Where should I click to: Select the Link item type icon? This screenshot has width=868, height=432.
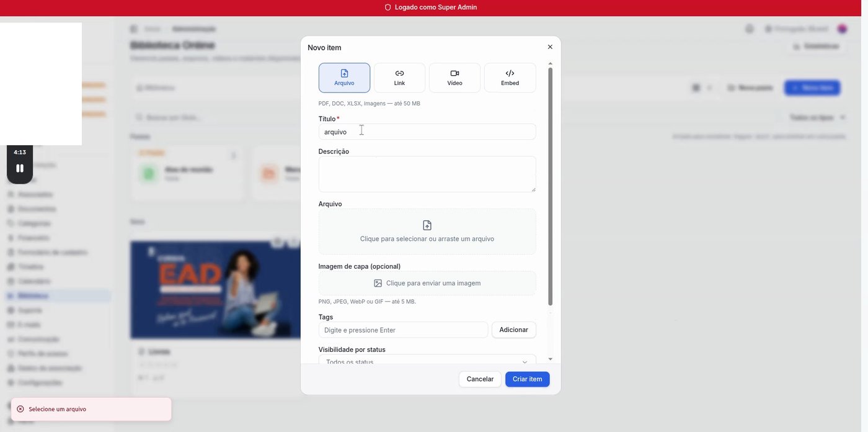(399, 73)
